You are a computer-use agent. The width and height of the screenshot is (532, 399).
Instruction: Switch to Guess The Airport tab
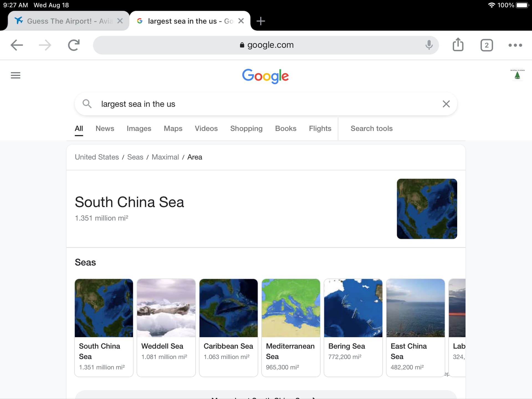[x=69, y=21]
